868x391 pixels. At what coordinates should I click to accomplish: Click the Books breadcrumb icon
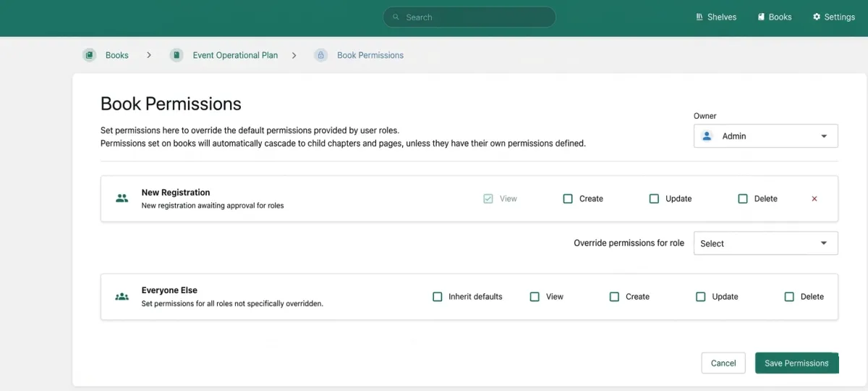(x=89, y=55)
